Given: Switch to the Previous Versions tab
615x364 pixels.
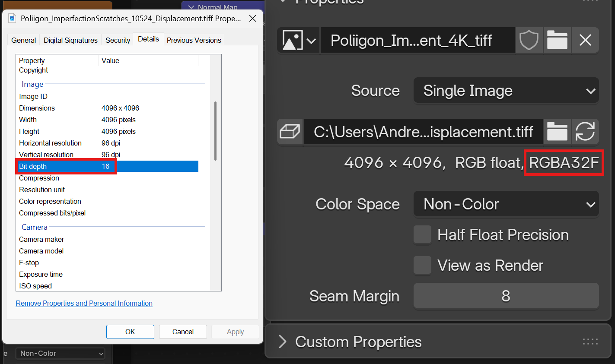Looking at the screenshot, I should point(194,40).
